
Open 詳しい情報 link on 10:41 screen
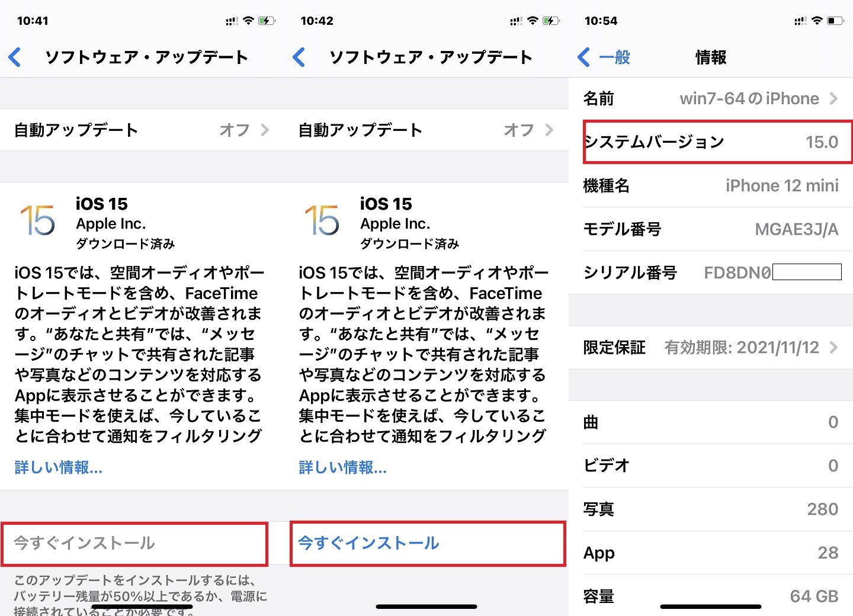click(58, 467)
